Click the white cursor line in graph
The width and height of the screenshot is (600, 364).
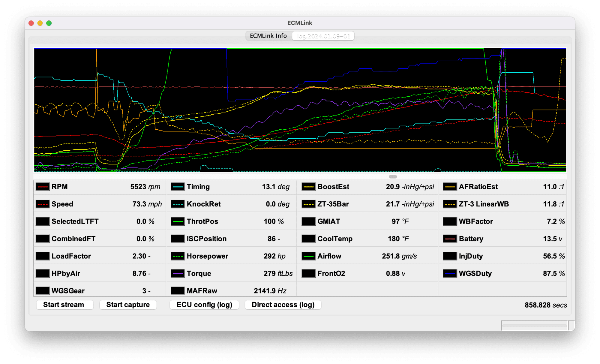coord(423,110)
